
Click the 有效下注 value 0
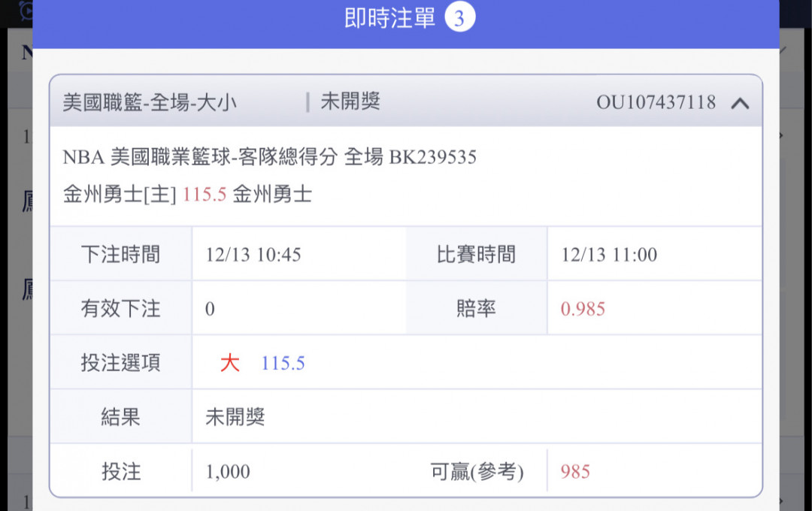(x=210, y=309)
